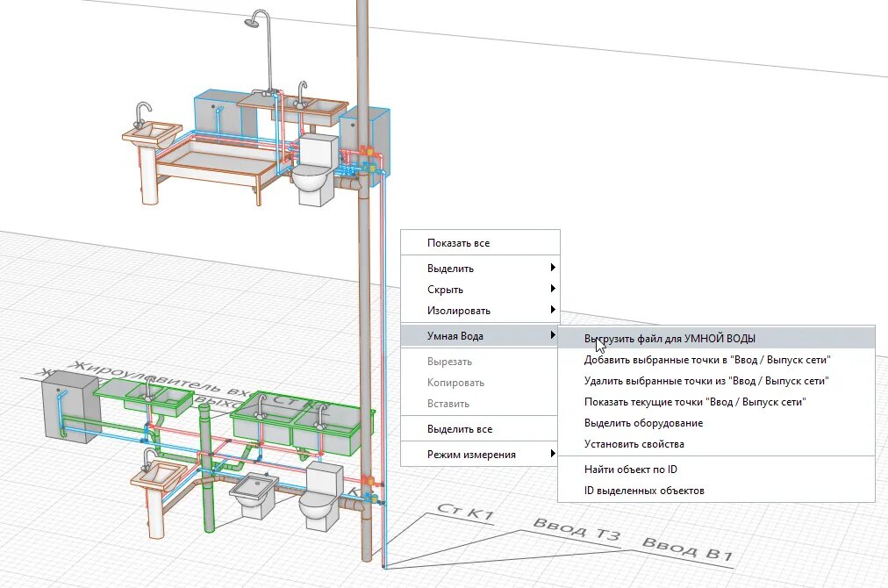Expand arrow next to 'Умная Вода'
888x588 pixels.
553,335
